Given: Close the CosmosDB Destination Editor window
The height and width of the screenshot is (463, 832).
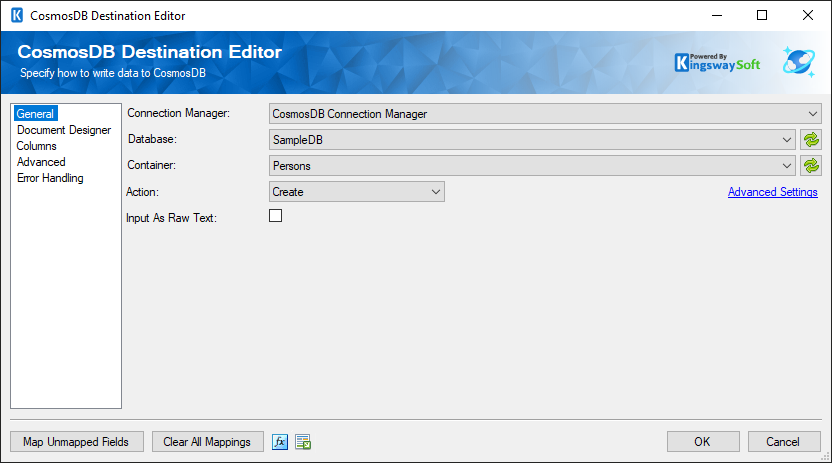Looking at the screenshot, I should coord(808,15).
